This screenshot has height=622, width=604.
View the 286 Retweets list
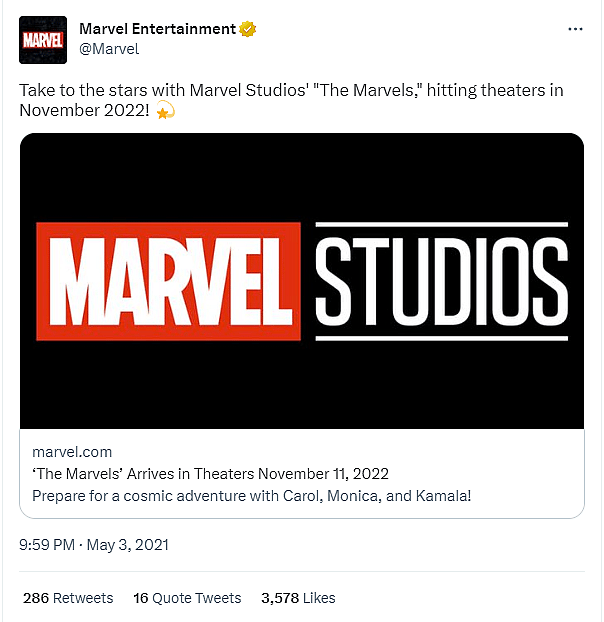(x=68, y=598)
